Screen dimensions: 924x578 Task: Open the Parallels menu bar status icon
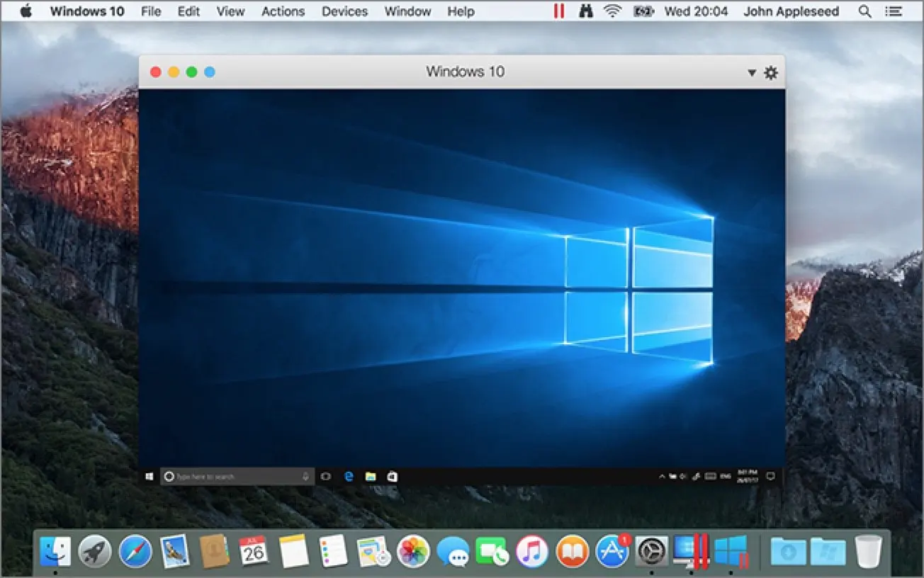click(559, 11)
